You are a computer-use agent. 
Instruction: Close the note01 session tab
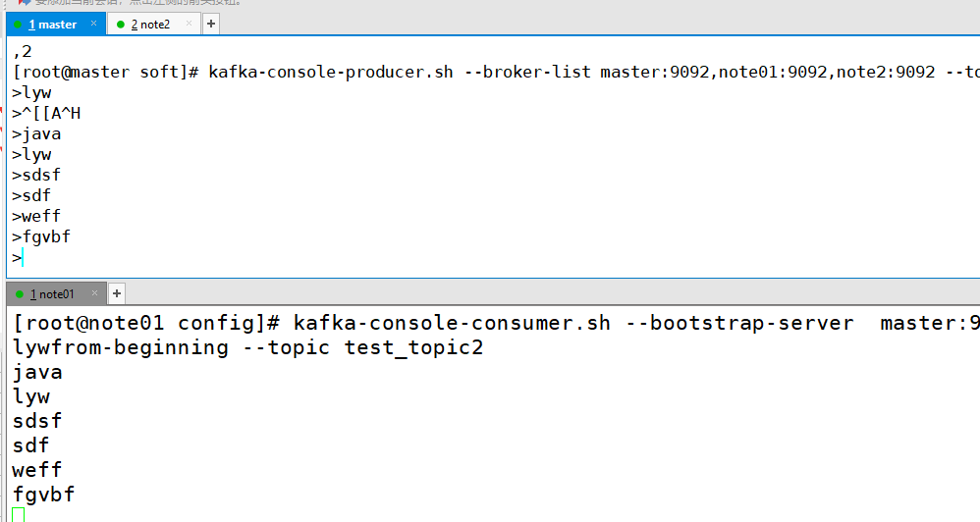click(95, 293)
